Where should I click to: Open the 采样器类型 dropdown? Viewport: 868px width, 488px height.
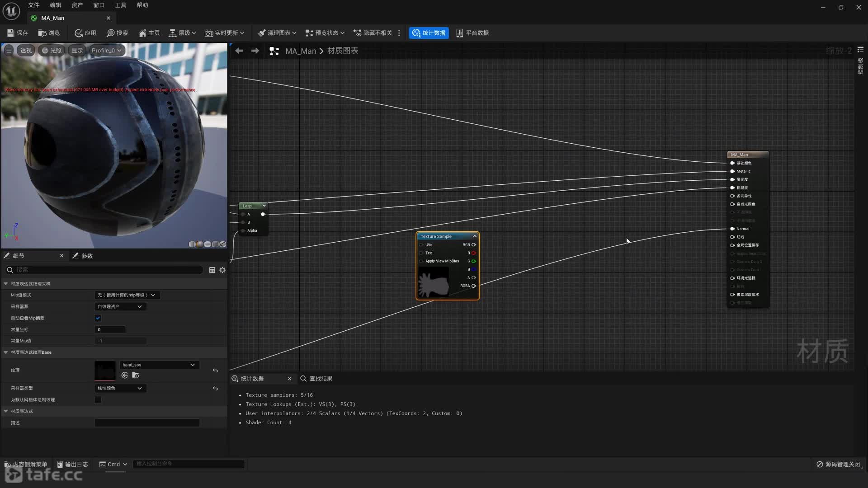tap(120, 388)
